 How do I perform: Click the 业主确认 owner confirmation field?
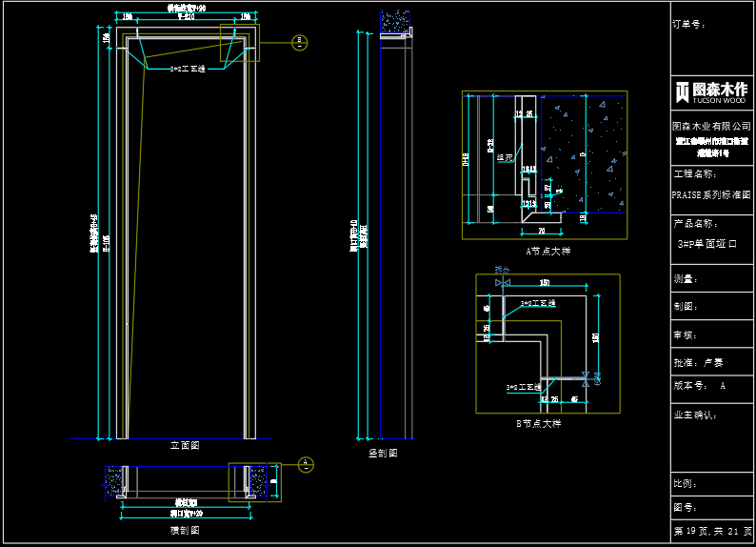pyautogui.click(x=695, y=415)
